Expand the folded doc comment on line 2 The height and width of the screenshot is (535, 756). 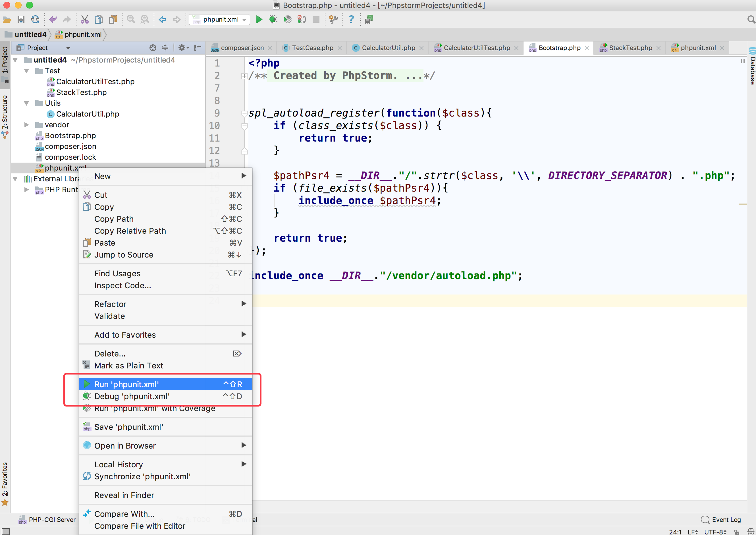point(244,76)
